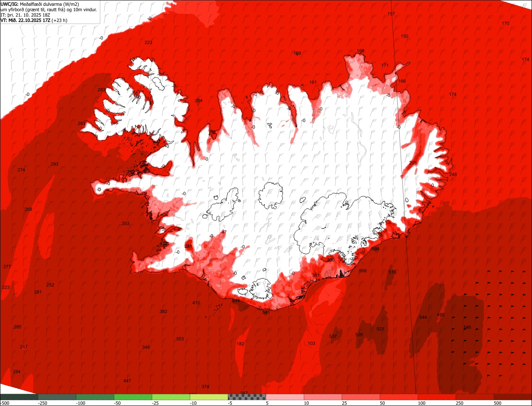Click the map value 382 south of Reykjanes
The image size is (532, 406).
pyautogui.click(x=163, y=311)
